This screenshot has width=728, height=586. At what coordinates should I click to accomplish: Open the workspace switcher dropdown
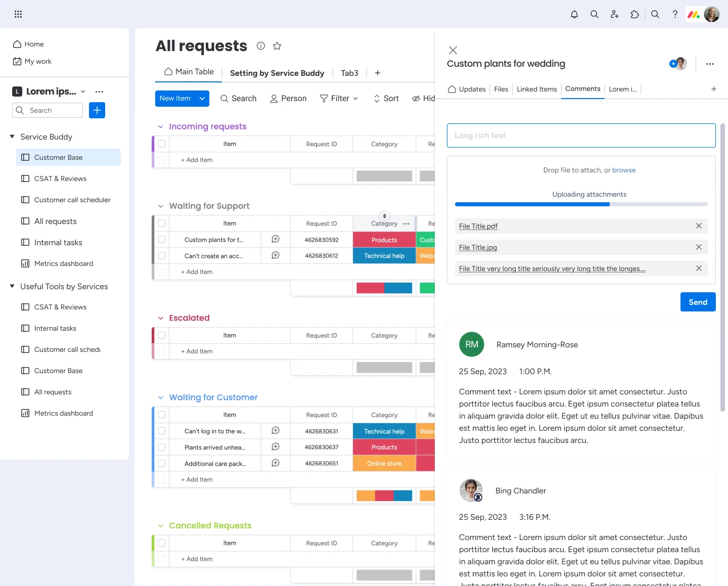click(x=83, y=92)
